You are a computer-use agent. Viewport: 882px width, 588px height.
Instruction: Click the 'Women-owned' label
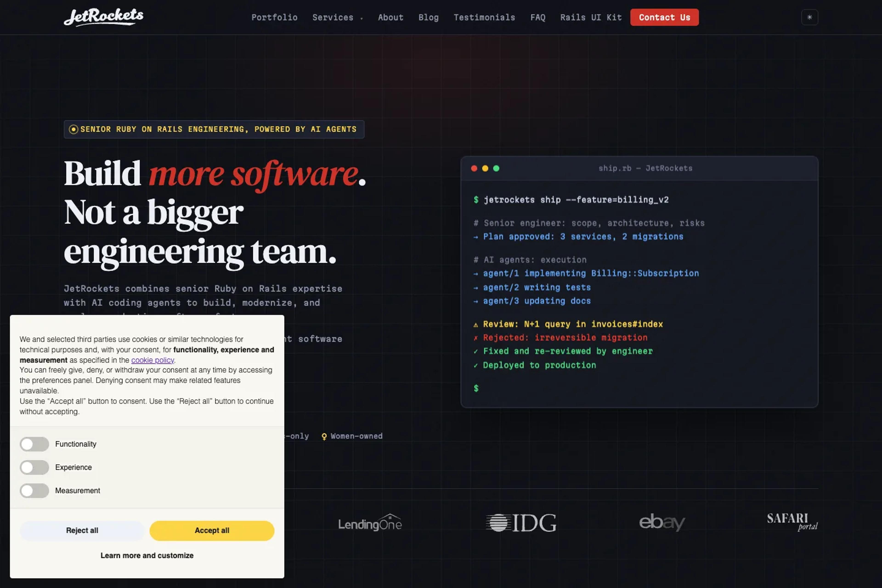coord(356,436)
